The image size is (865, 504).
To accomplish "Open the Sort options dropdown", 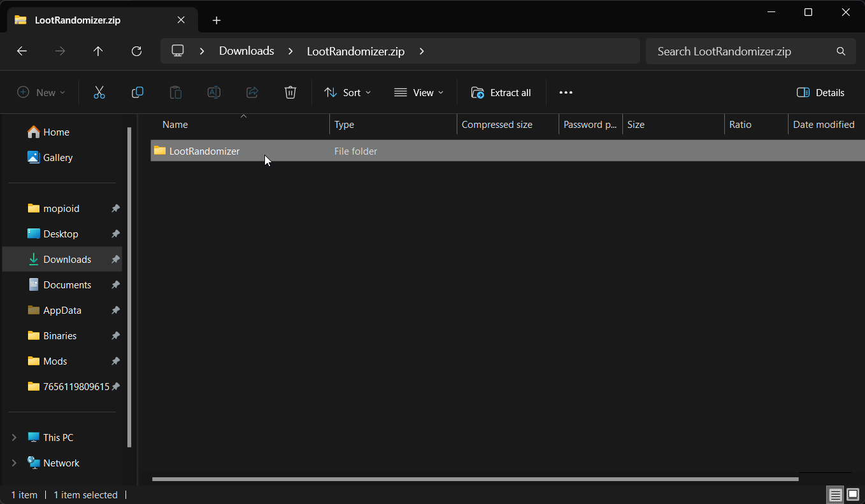I will (347, 92).
